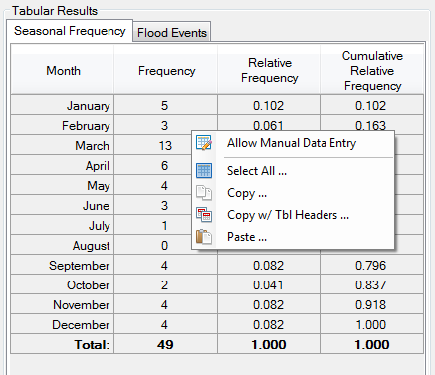Click October frequency cell value 2
This screenshot has width=435, height=375.
coord(164,285)
